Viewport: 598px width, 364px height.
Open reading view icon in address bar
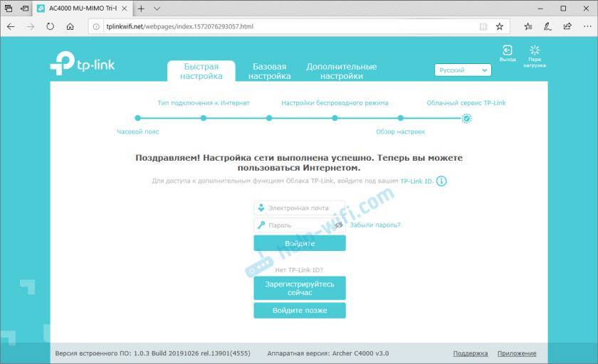click(483, 26)
